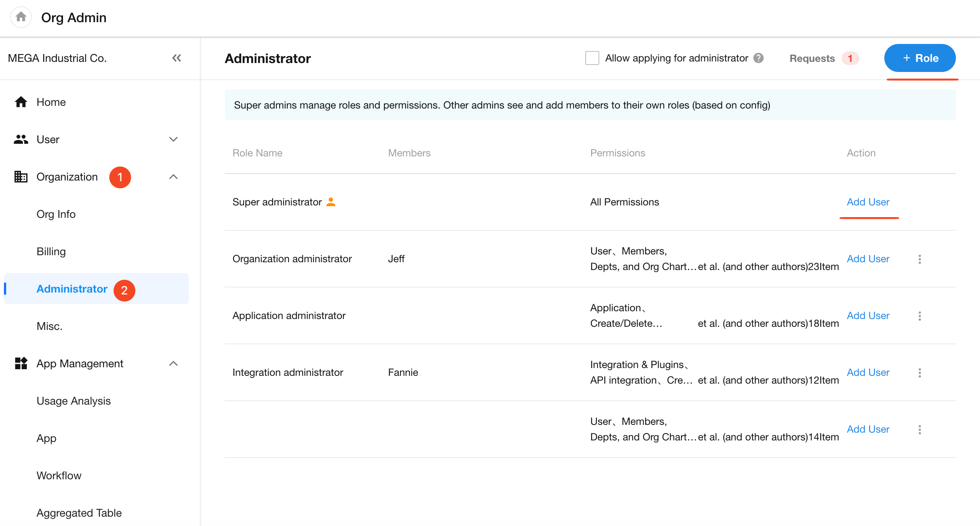Viewport: 980px width, 526px height.
Task: Open more options for Organization administrator row
Action: pyautogui.click(x=919, y=259)
